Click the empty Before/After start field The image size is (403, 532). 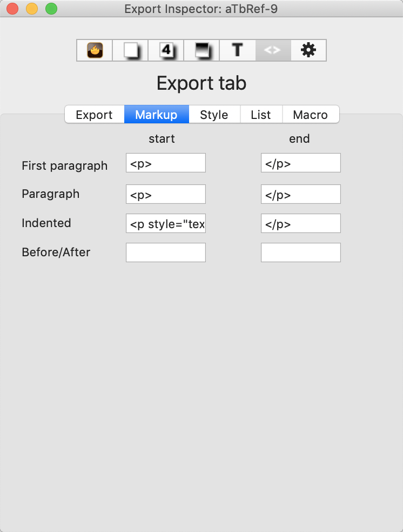click(x=165, y=252)
